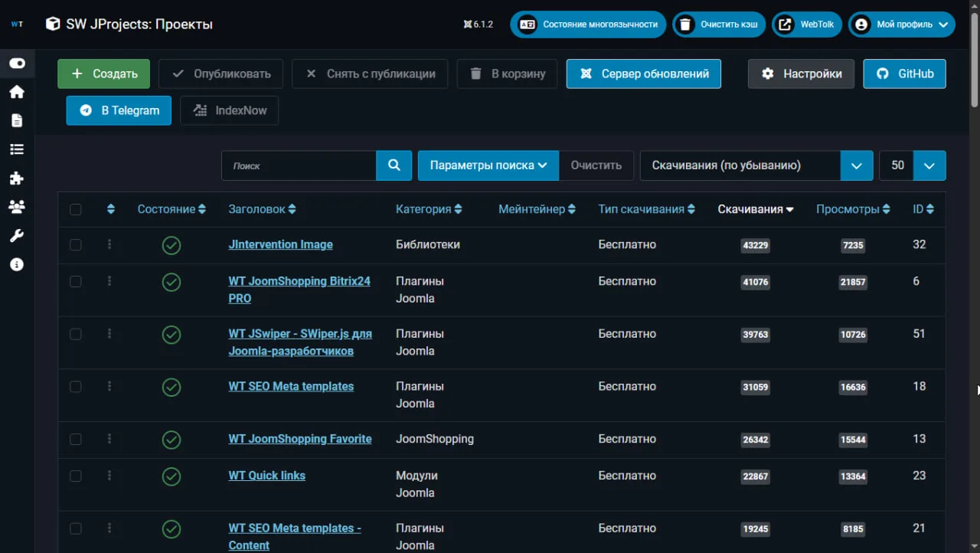Check the select-all checkbox in header
The width and height of the screenshot is (980, 553).
(76, 209)
